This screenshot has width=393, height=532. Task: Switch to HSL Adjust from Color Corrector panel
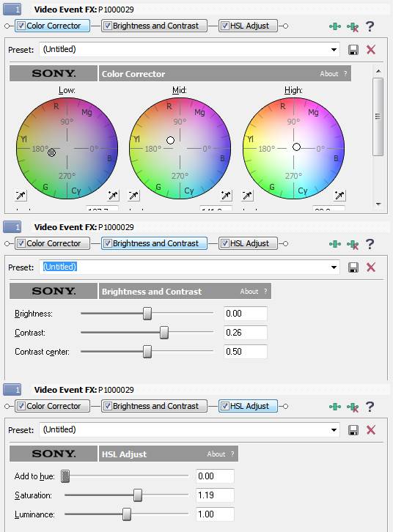pyautogui.click(x=249, y=26)
